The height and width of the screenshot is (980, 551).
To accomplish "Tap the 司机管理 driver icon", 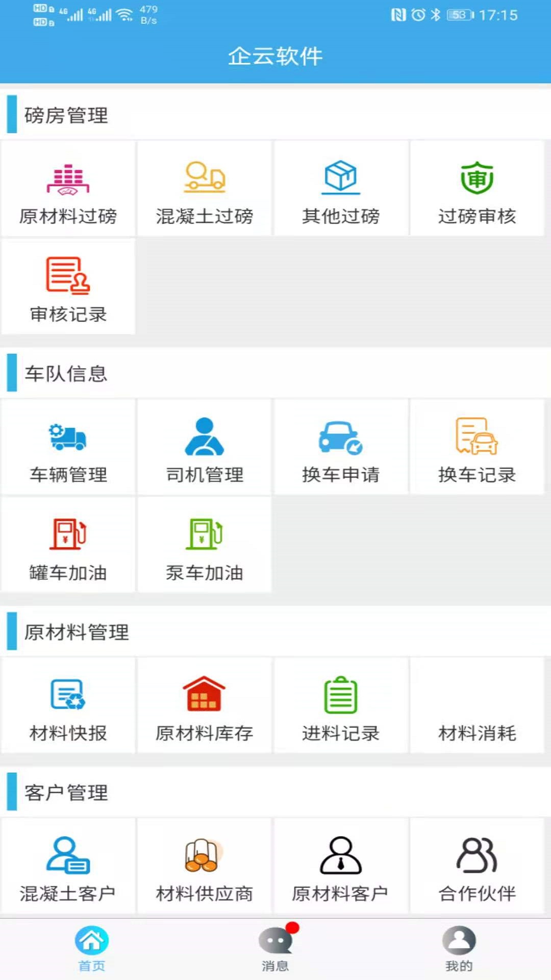I will coord(204,437).
